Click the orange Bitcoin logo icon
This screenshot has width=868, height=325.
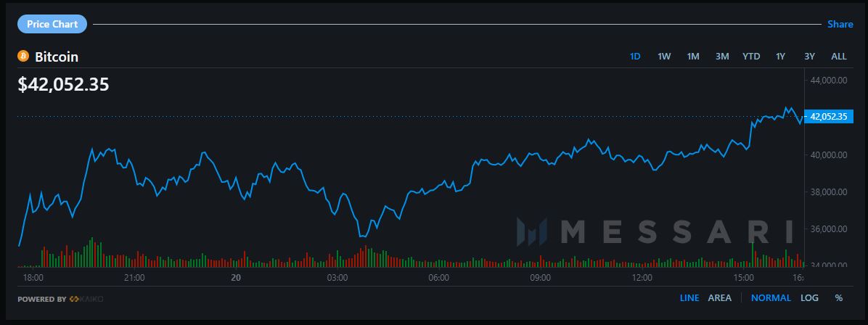(x=23, y=56)
